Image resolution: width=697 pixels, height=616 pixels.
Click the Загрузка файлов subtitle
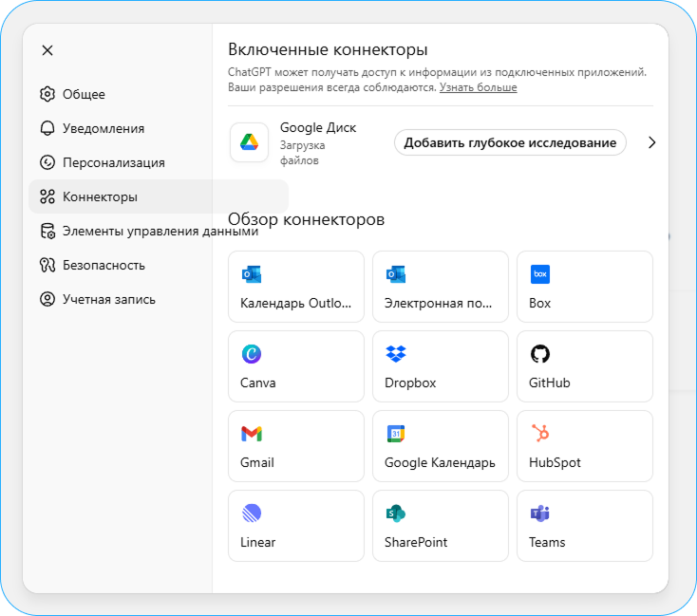[302, 153]
